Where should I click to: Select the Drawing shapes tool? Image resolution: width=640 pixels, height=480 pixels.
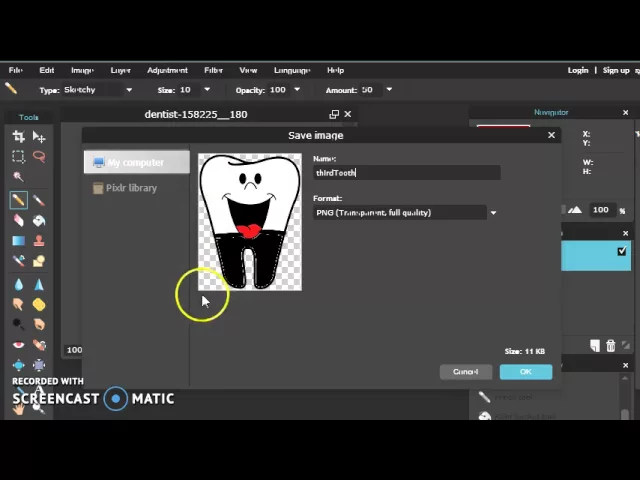tap(39, 261)
